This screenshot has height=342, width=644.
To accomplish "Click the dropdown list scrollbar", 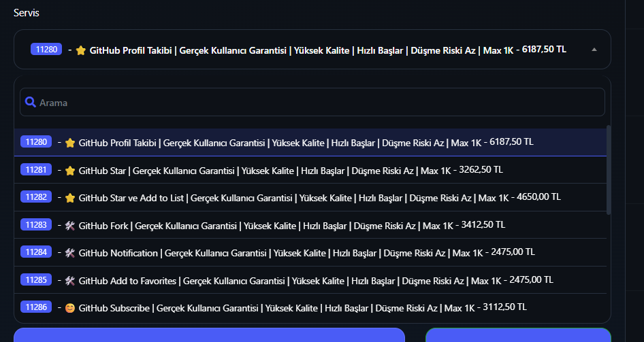I will pos(609,169).
